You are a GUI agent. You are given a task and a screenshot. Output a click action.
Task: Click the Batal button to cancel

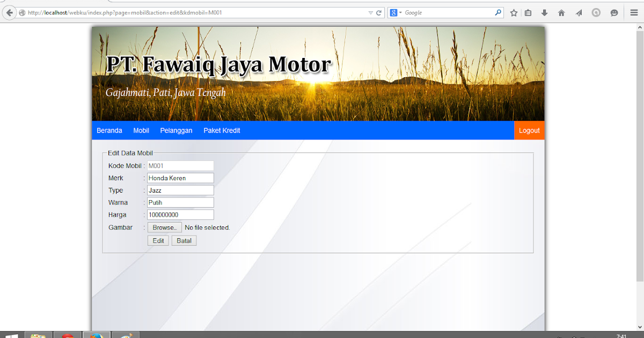[184, 240]
